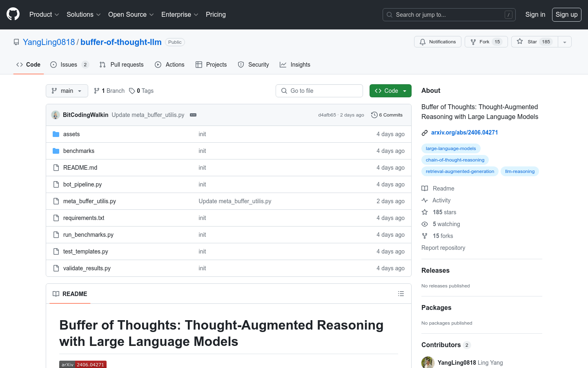Open README outline icon
The width and height of the screenshot is (588, 368).
coord(401,294)
